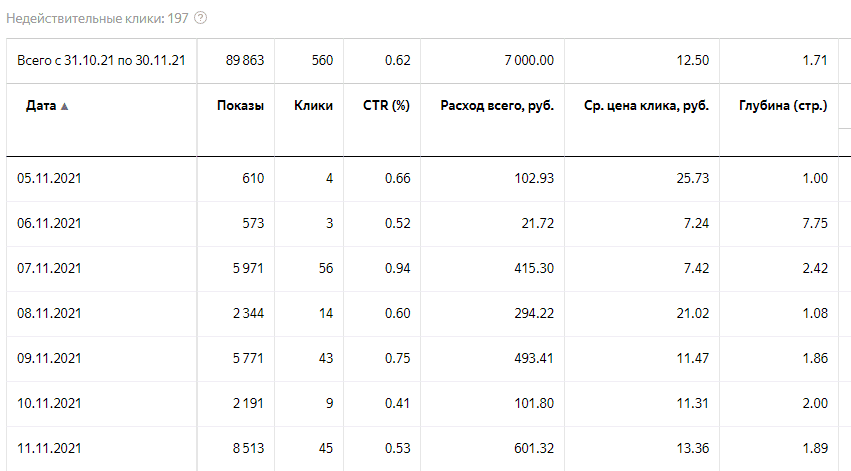Select the 05.11.2021 date row
This screenshot has width=851, height=471.
coord(49,178)
